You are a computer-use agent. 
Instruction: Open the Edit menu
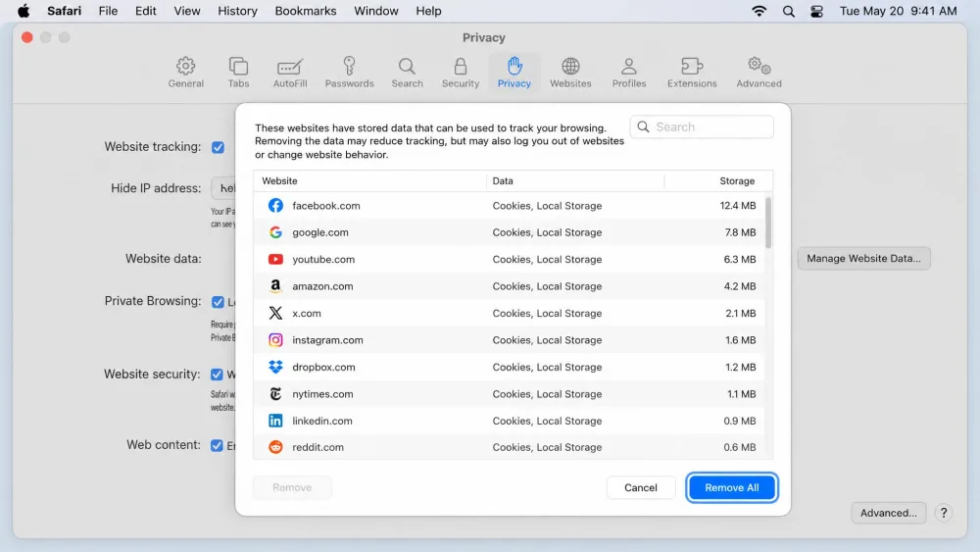pos(146,11)
